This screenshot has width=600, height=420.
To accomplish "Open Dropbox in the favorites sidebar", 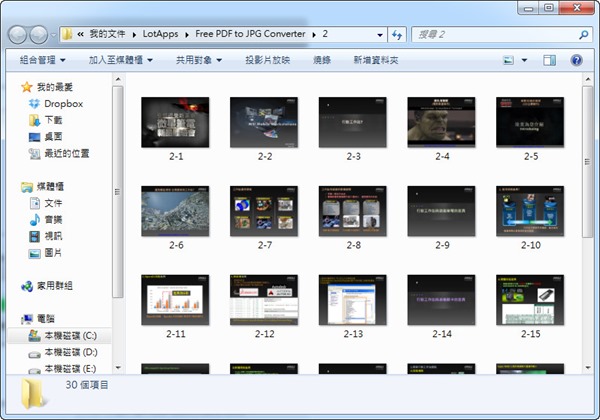I will coord(62,103).
